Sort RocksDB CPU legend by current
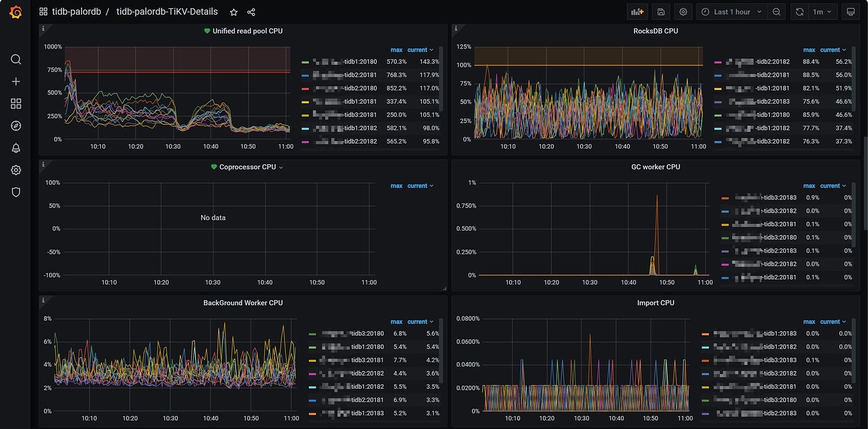This screenshot has width=868, height=429. click(833, 50)
